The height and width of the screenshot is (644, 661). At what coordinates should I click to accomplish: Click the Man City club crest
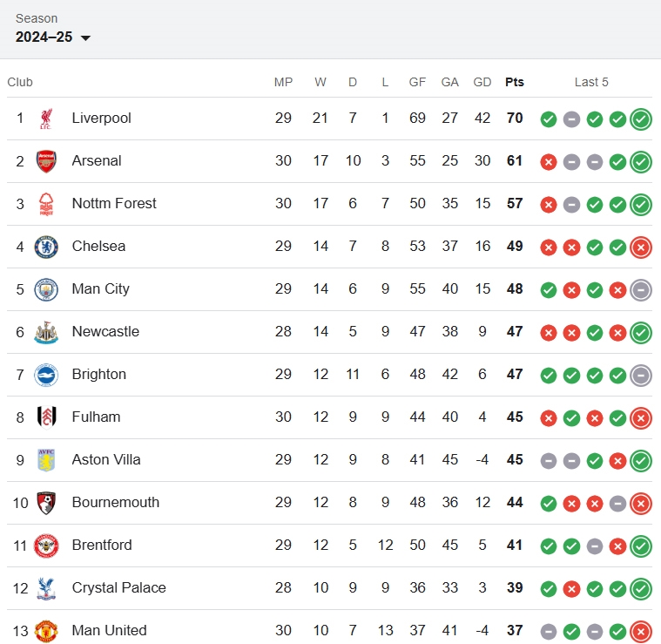click(46, 289)
